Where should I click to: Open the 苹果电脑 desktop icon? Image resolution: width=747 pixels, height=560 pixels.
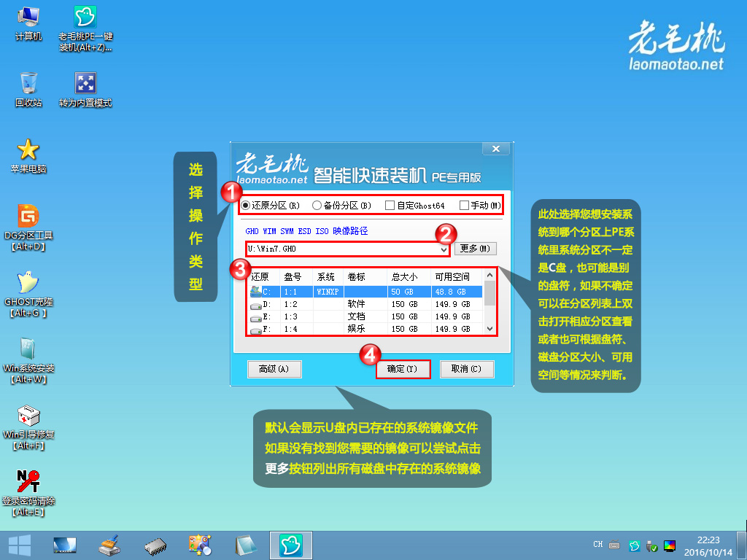29,149
